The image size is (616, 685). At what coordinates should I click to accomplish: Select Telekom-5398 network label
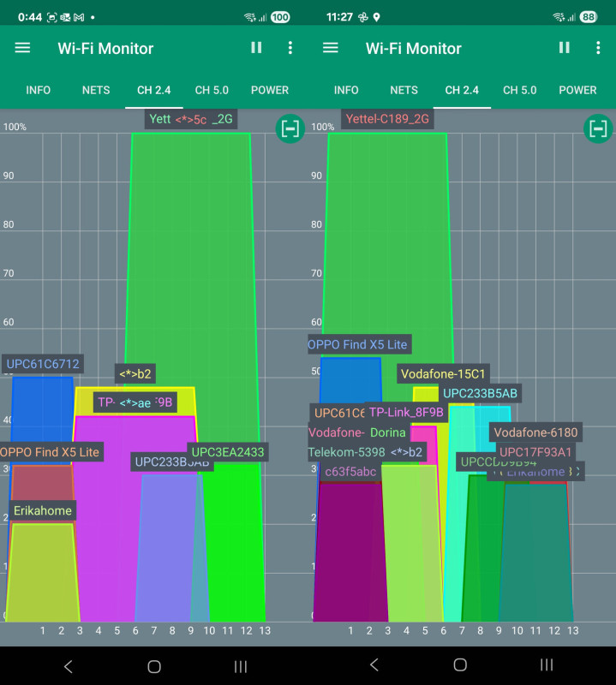click(347, 452)
